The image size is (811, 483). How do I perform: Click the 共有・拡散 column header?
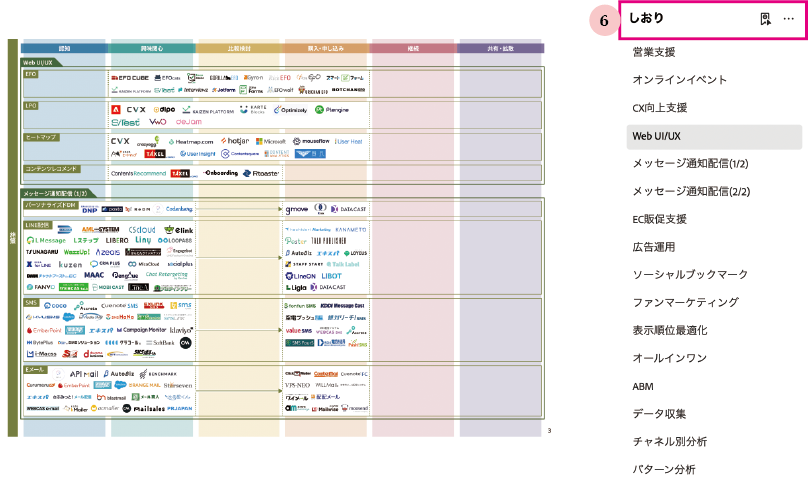tap(500, 49)
